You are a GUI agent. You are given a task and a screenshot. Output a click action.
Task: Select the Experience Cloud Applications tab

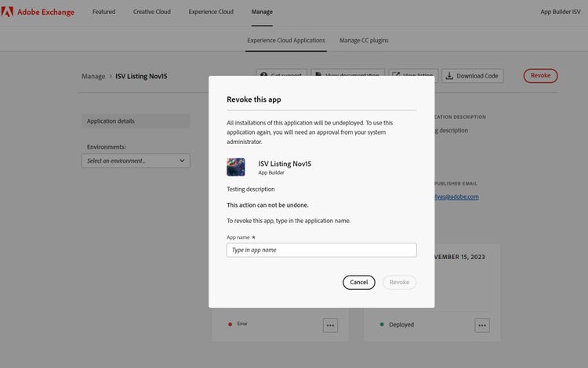(286, 40)
